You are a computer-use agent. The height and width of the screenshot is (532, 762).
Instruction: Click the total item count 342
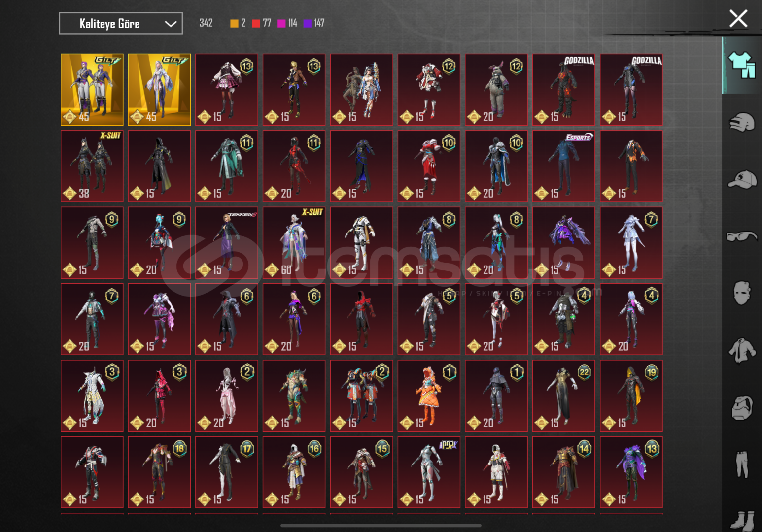206,23
